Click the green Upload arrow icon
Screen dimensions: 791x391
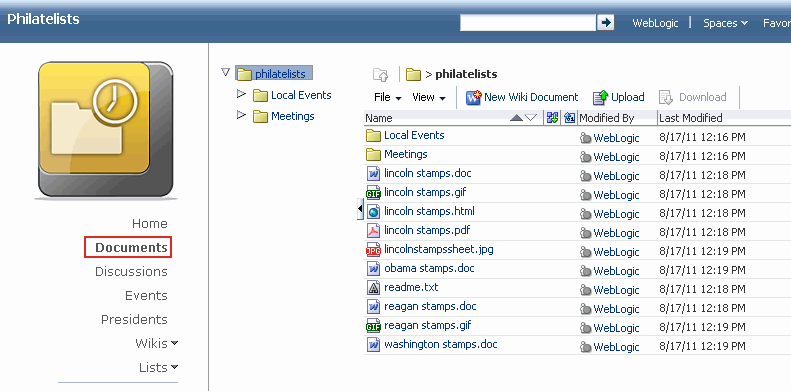[x=600, y=97]
